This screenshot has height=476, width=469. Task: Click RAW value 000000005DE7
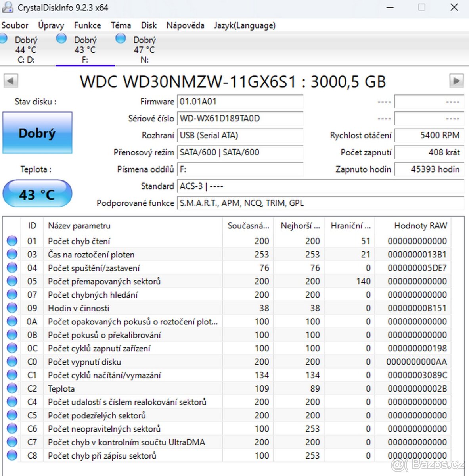[x=417, y=268]
